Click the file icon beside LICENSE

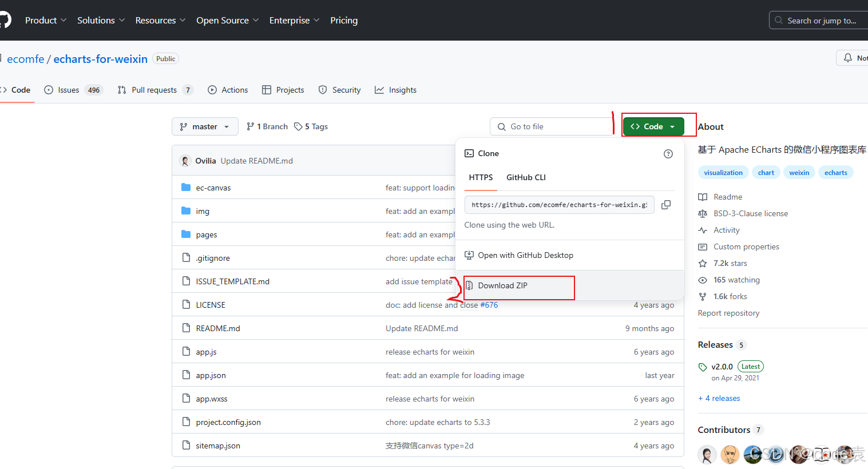(x=186, y=305)
